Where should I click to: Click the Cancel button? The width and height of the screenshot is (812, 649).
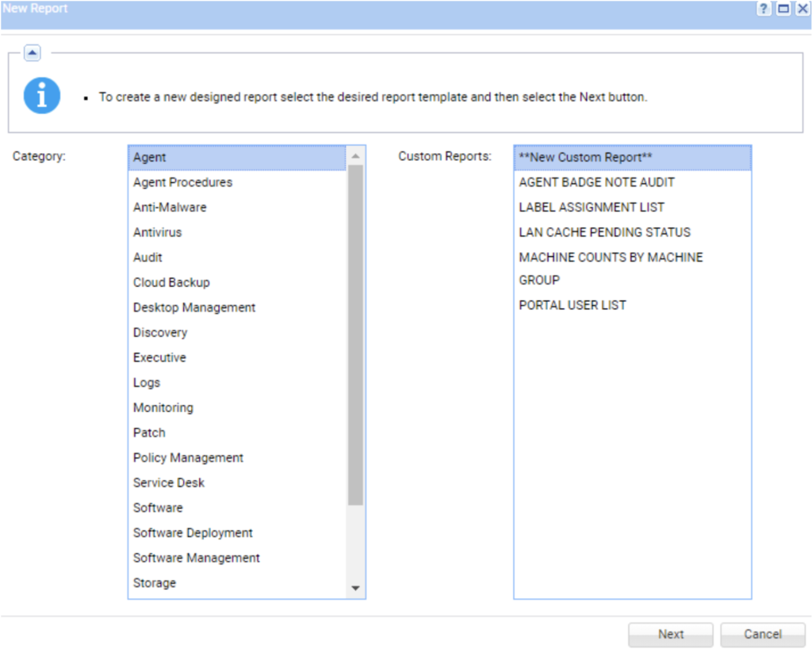[x=762, y=634]
